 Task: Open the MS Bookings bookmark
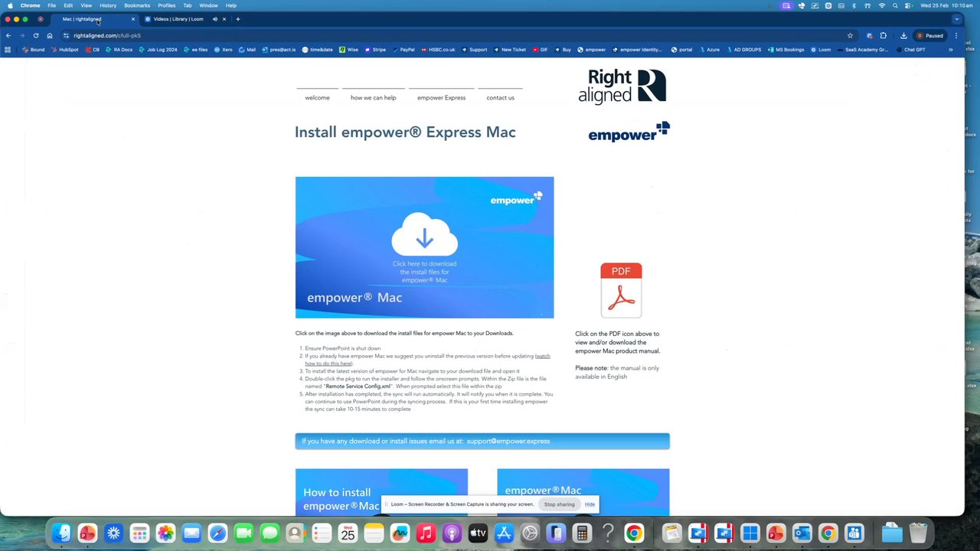(x=786, y=50)
